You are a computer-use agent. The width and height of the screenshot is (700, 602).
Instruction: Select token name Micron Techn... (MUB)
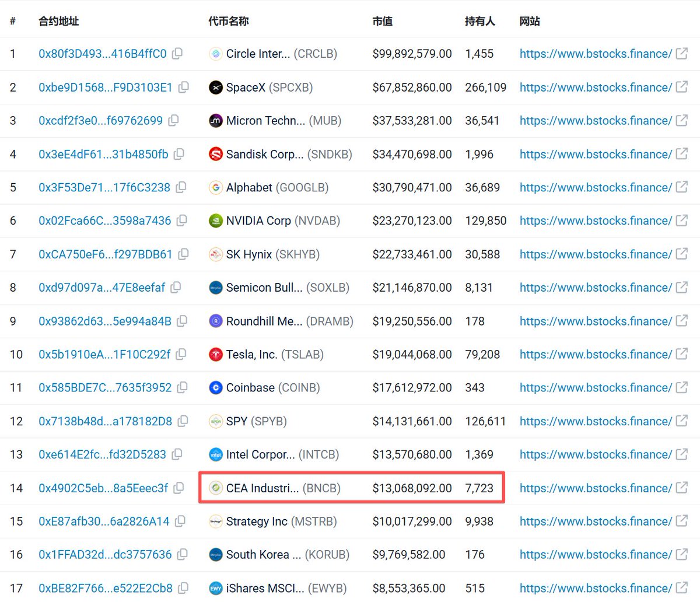[x=284, y=121]
